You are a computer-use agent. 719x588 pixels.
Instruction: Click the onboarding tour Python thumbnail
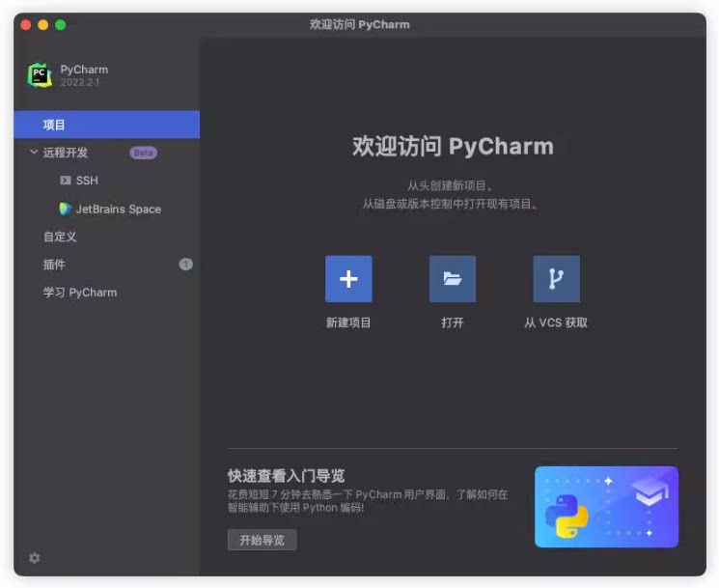pos(606,507)
